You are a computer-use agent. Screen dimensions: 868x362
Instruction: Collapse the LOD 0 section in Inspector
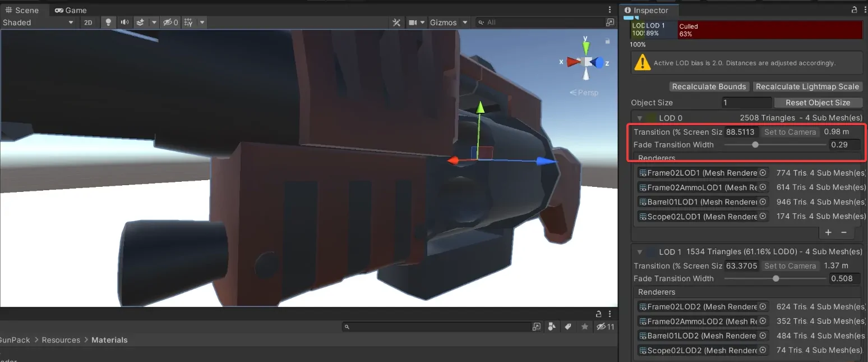tap(639, 118)
